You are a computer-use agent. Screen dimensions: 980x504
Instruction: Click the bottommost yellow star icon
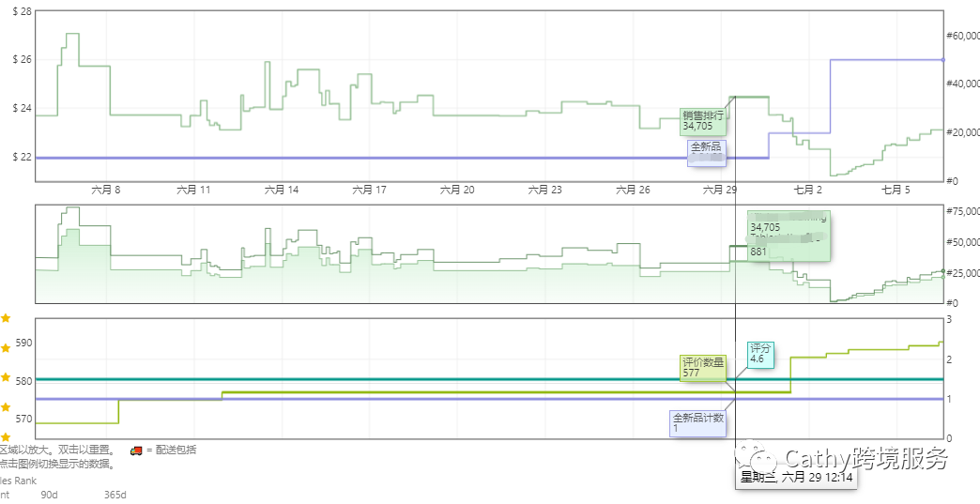point(5,436)
